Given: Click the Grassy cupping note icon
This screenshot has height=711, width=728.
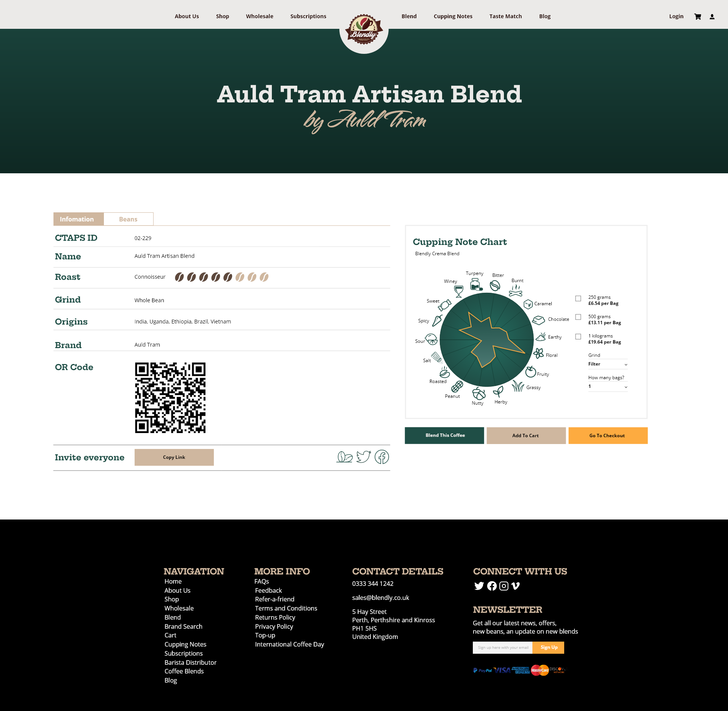Looking at the screenshot, I should coord(518,386).
